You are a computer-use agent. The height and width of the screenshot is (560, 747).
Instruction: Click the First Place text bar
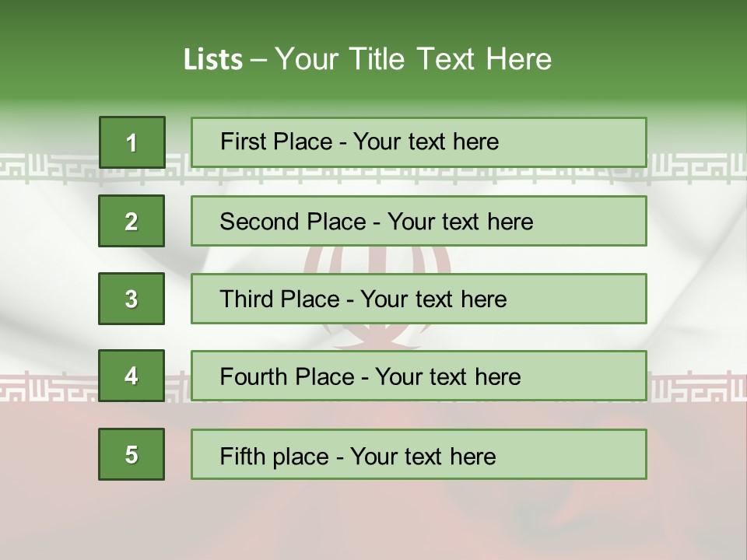(x=419, y=142)
